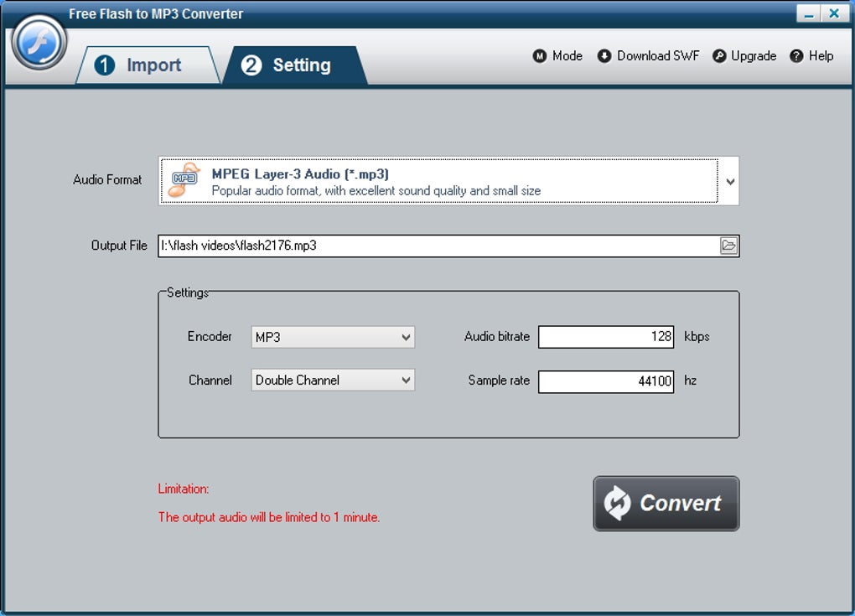Image resolution: width=855 pixels, height=616 pixels.
Task: Open the Channel Double Channel dropdown
Action: click(x=333, y=380)
